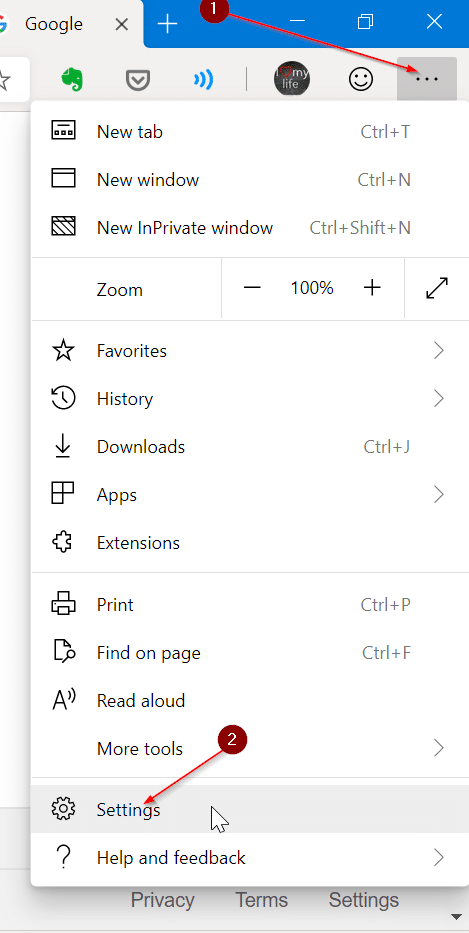The height and width of the screenshot is (933, 469).
Task: Click the New tab icon in the menu
Action: pos(63,132)
